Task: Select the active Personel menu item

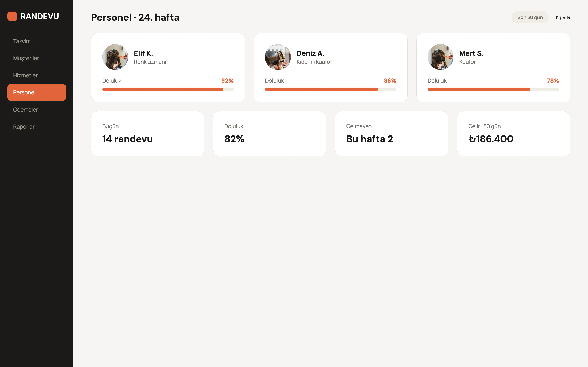Action: pyautogui.click(x=37, y=92)
